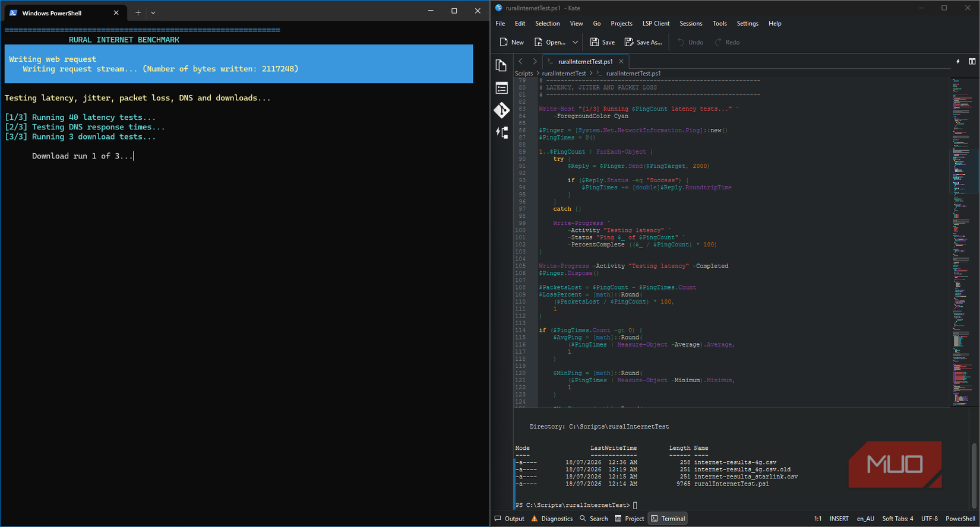Open the File menu in Kate
Screen dimensions: 980x527
(x=500, y=24)
